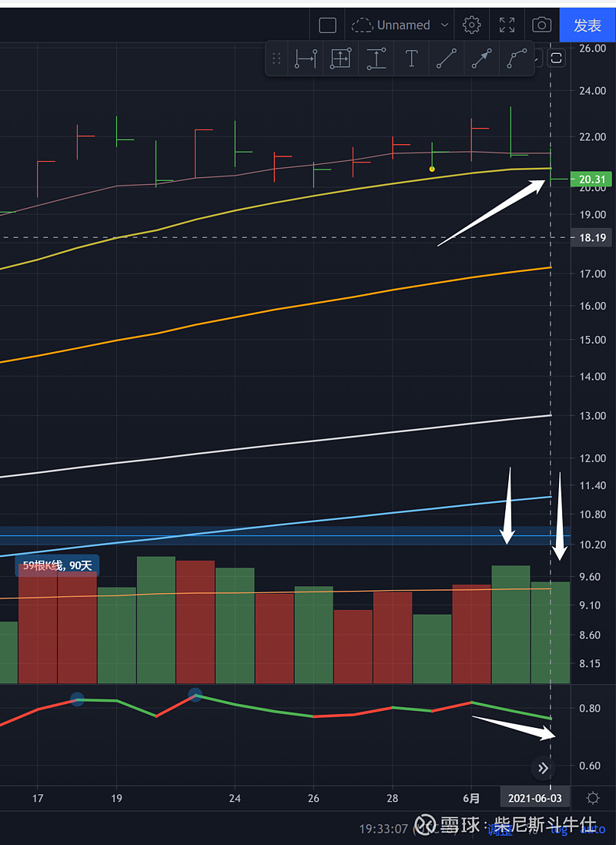Open the time axis settings gear
Viewport: 616px width, 845px height.
tap(593, 798)
